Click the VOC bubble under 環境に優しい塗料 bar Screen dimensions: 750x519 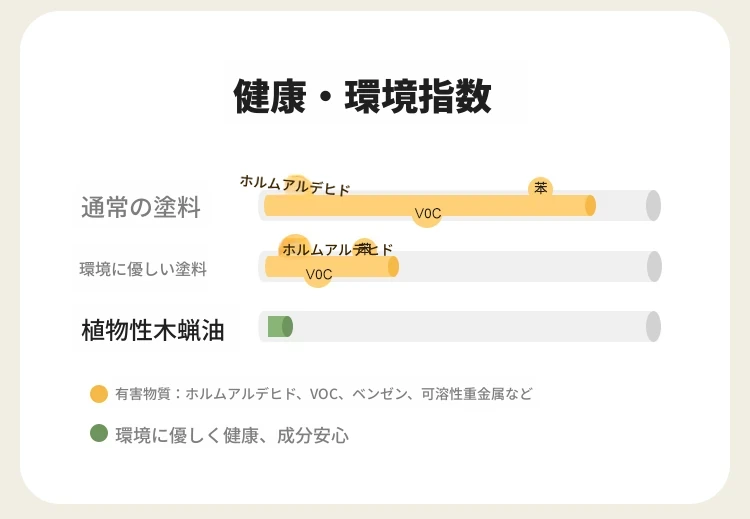point(318,274)
